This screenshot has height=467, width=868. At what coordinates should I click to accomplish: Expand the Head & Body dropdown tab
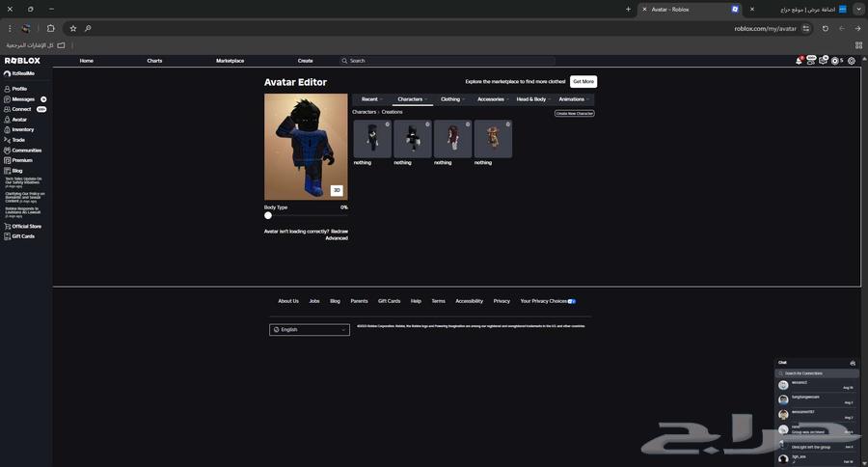[x=533, y=99]
